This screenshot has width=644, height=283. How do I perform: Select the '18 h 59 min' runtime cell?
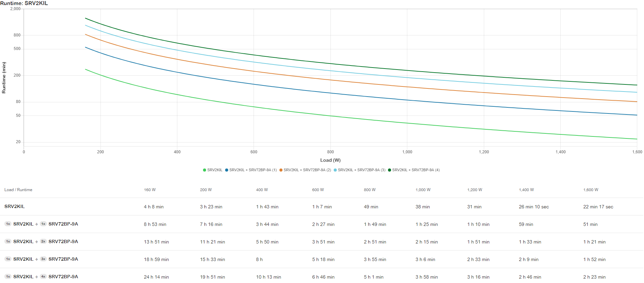coord(156,259)
